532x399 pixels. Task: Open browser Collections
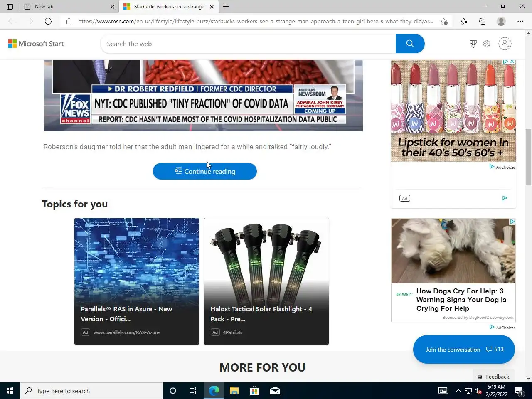click(482, 21)
